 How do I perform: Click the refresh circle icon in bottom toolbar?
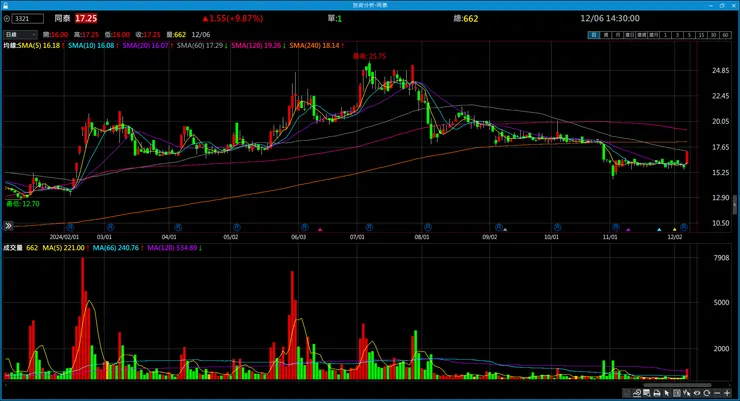point(706,393)
